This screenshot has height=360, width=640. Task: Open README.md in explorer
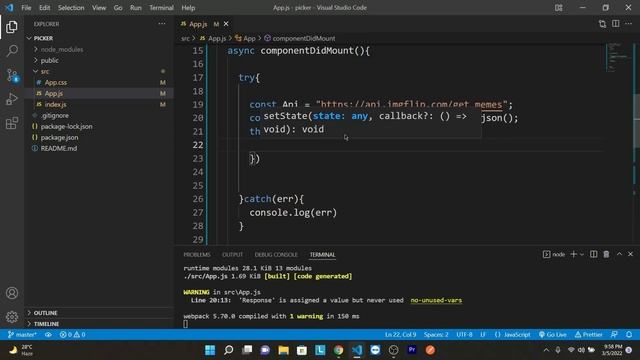(99, 149)
